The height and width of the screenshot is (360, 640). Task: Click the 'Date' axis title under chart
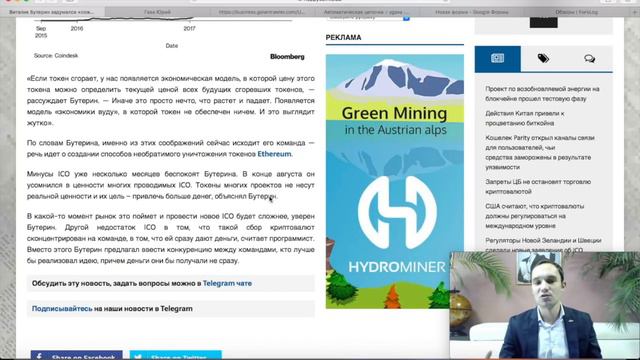coord(171,46)
